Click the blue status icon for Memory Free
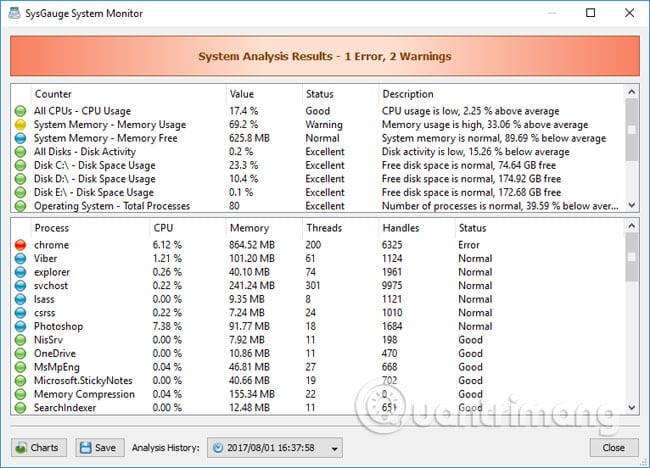Viewport: 650px width, 468px height. coord(20,138)
